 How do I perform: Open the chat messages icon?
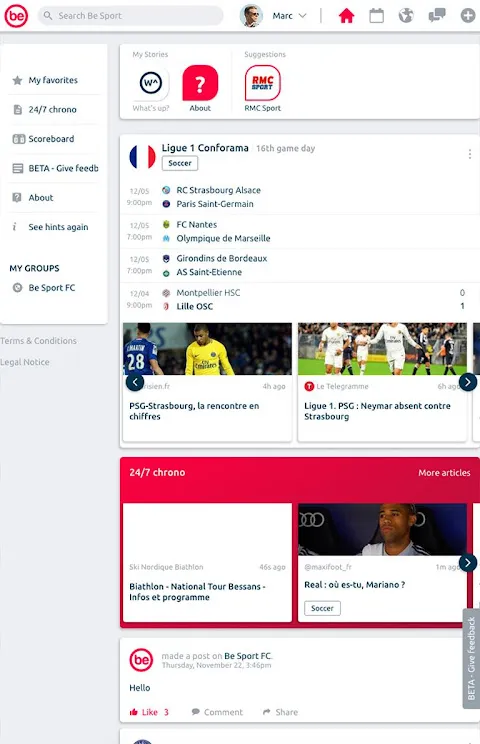click(x=437, y=16)
